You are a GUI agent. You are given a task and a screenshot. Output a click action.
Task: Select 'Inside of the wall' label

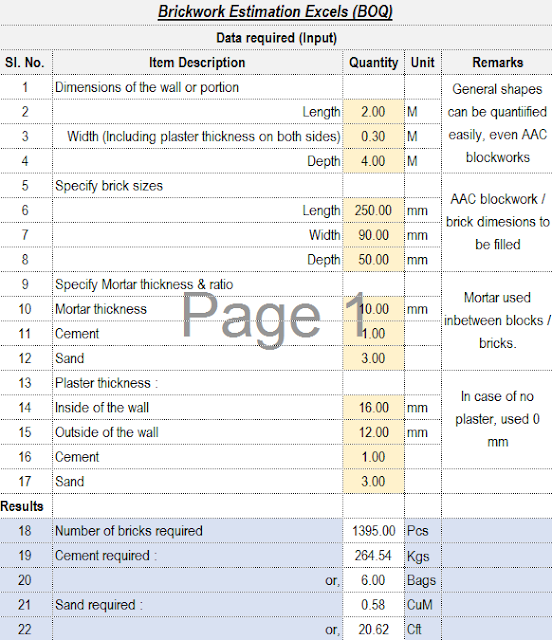click(102, 408)
